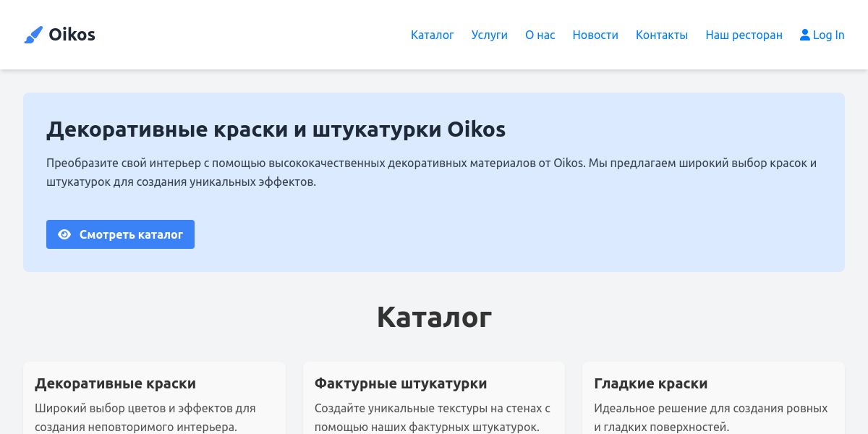The image size is (868, 434).
Task: Go to the О нас page
Action: pyautogui.click(x=540, y=35)
